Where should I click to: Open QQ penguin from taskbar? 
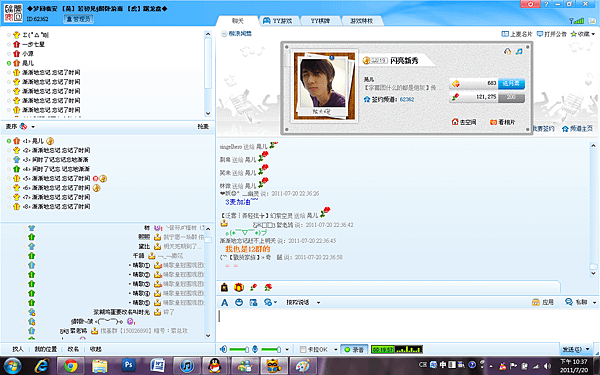[215, 366]
